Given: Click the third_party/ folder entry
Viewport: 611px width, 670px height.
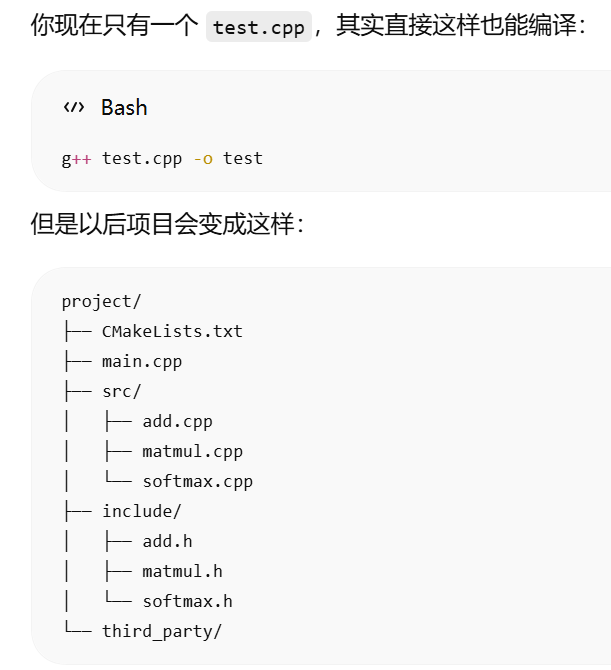Looking at the screenshot, I should click(162, 632).
